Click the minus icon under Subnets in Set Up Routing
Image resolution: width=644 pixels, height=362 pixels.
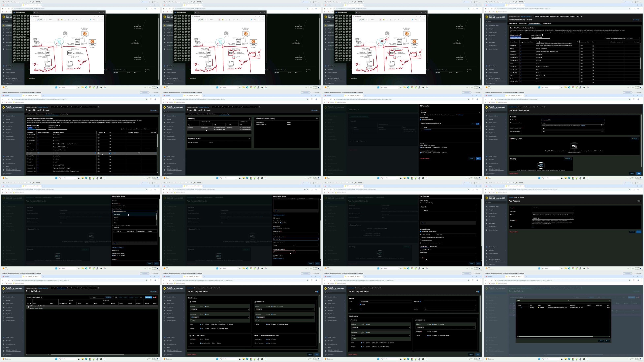click(425, 223)
